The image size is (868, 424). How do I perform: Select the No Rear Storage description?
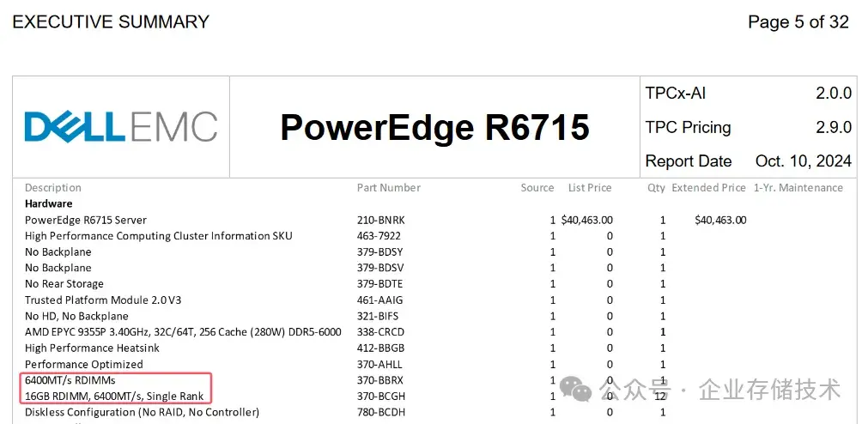pyautogui.click(x=64, y=284)
